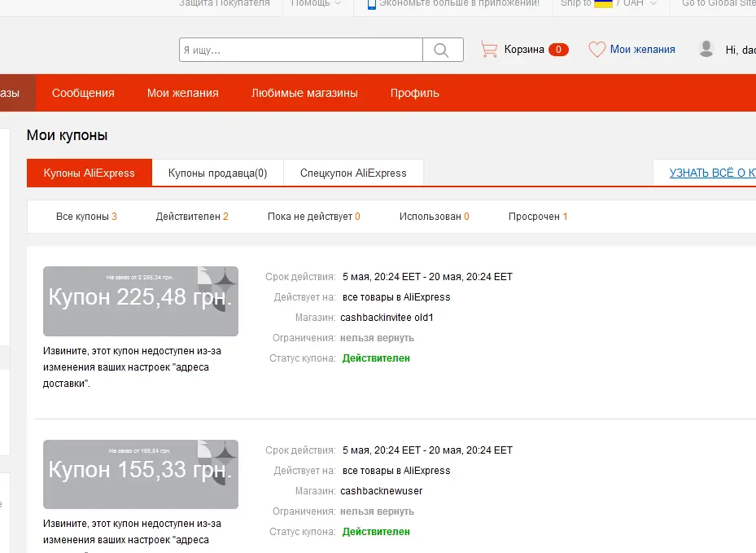Click the Купон 155,33 грн. card
The width and height of the screenshot is (756, 553).
tap(141, 474)
